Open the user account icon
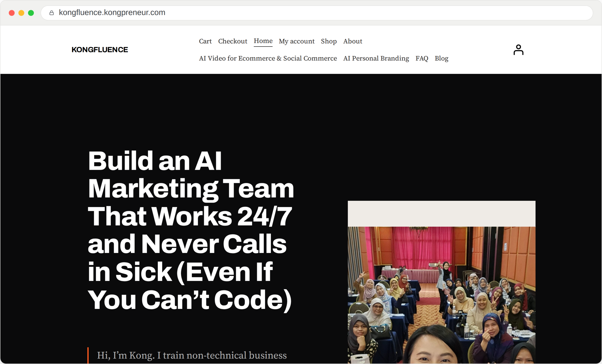The height and width of the screenshot is (364, 602). (518, 50)
